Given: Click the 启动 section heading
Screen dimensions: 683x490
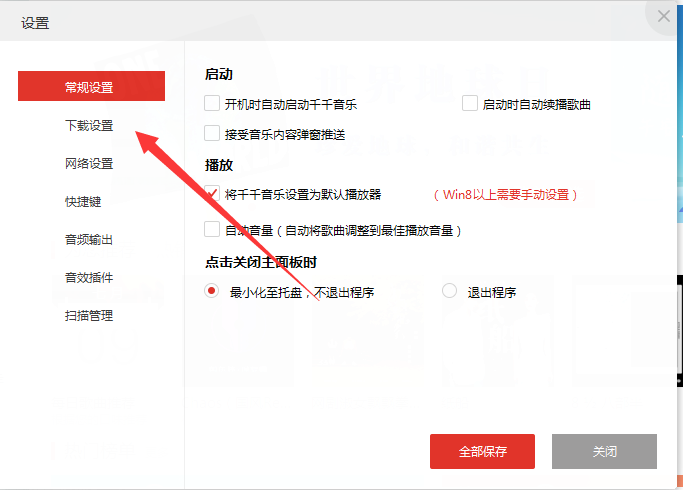Looking at the screenshot, I should pos(219,74).
